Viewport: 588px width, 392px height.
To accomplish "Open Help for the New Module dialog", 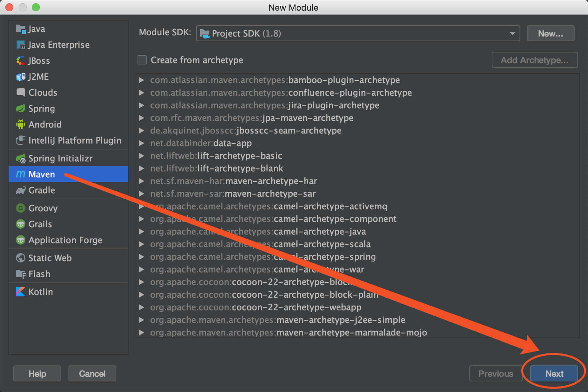I will pyautogui.click(x=37, y=374).
